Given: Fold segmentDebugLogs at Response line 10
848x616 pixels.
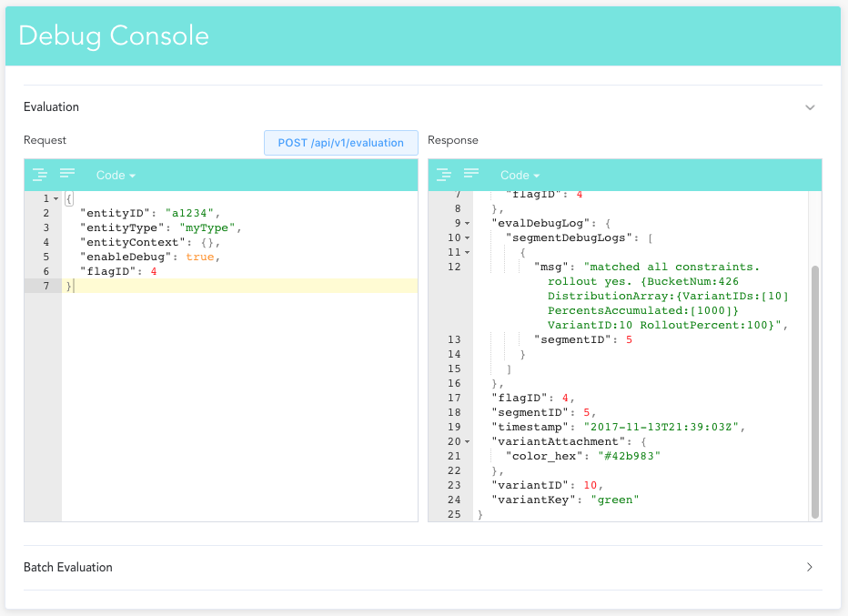Looking at the screenshot, I should coord(468,238).
